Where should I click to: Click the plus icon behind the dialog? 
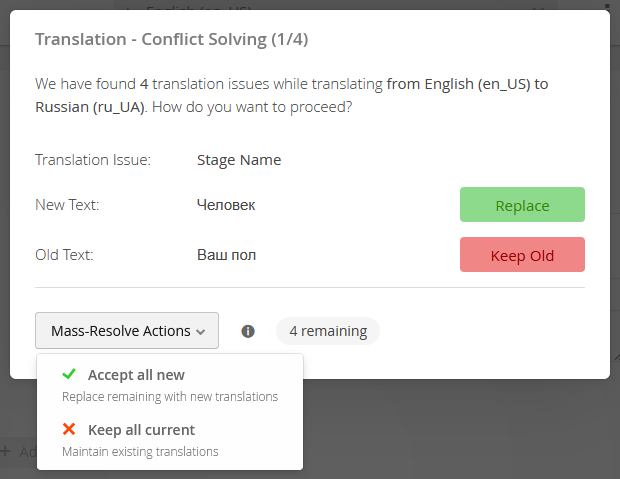coord(5,451)
